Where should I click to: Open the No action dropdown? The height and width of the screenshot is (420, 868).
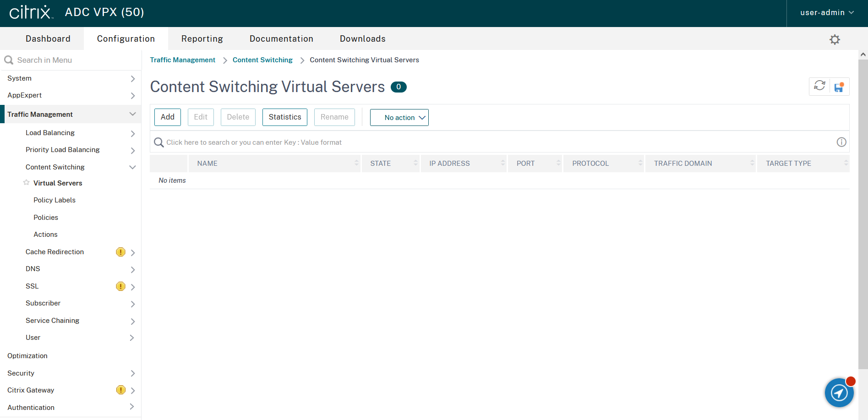tap(399, 118)
